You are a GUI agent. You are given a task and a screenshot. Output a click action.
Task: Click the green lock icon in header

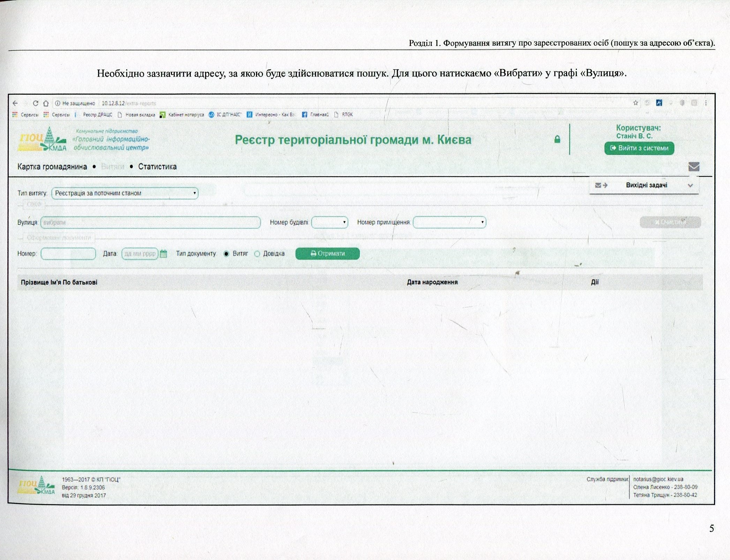pos(557,139)
